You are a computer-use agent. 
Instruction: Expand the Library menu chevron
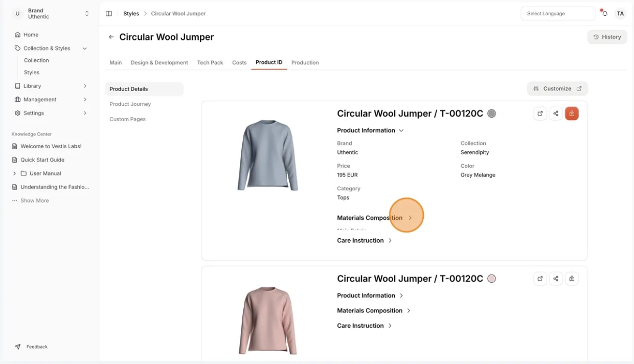85,86
